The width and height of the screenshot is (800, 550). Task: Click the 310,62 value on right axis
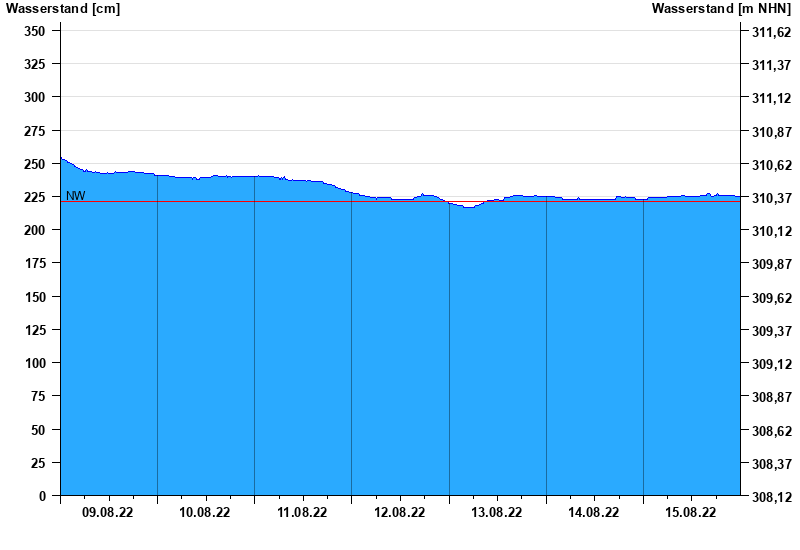(771, 165)
